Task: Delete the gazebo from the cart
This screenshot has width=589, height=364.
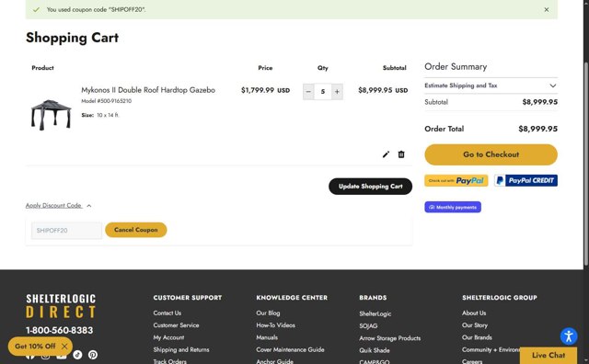Action: 401,154
